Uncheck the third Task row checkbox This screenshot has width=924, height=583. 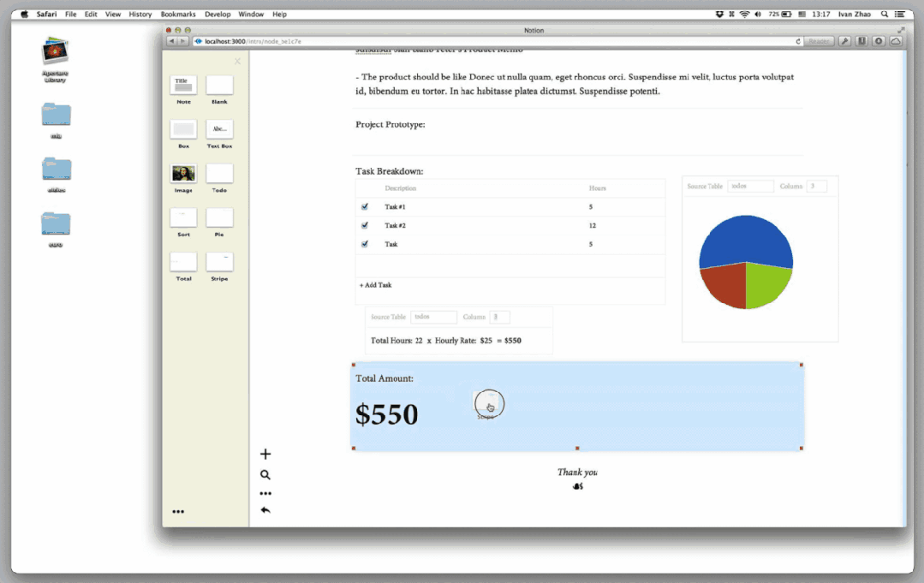point(365,245)
